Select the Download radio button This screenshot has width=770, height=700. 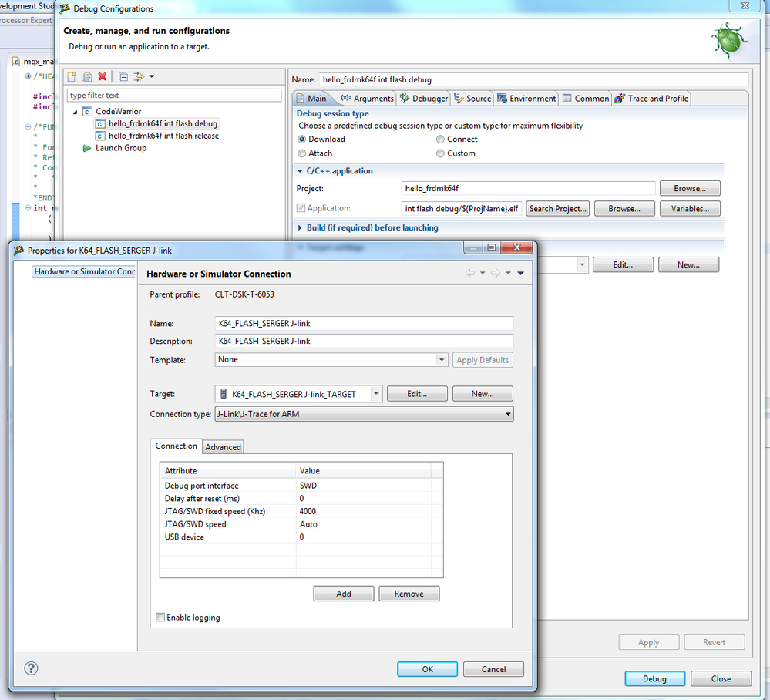click(x=302, y=140)
